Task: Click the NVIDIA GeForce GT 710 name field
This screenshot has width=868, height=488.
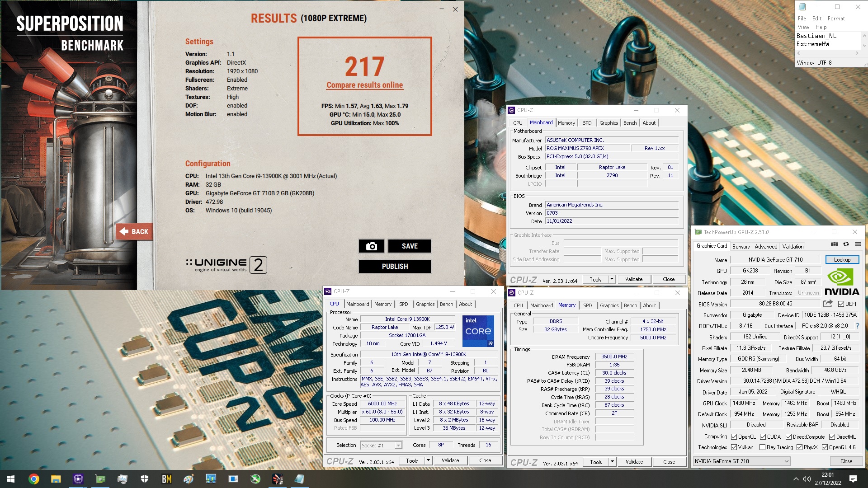Action: [775, 260]
